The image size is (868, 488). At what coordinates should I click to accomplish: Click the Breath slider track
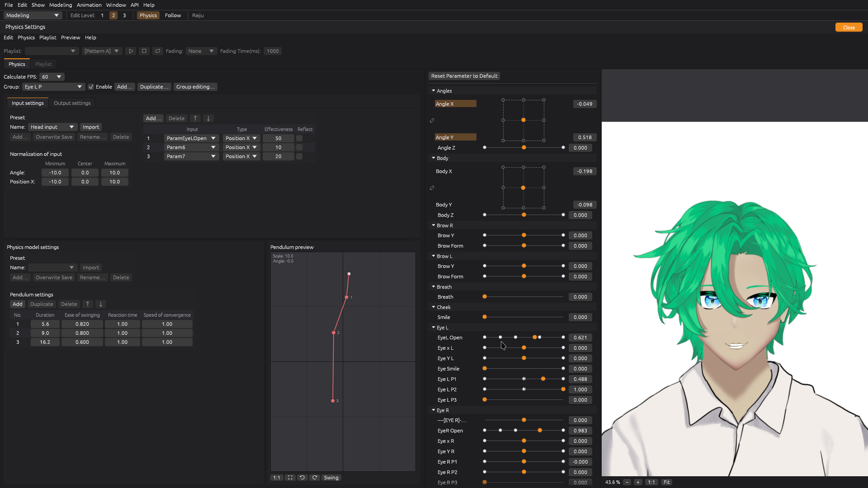(524, 297)
